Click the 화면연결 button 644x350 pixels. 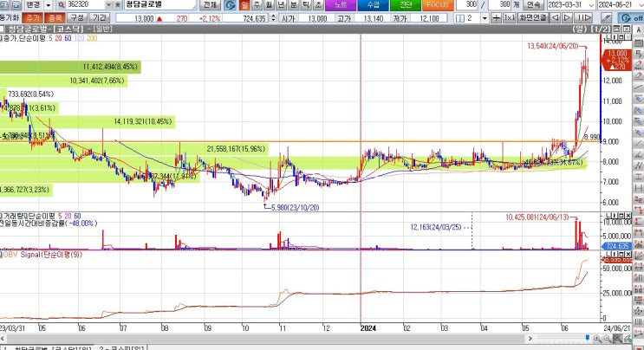coord(533,18)
